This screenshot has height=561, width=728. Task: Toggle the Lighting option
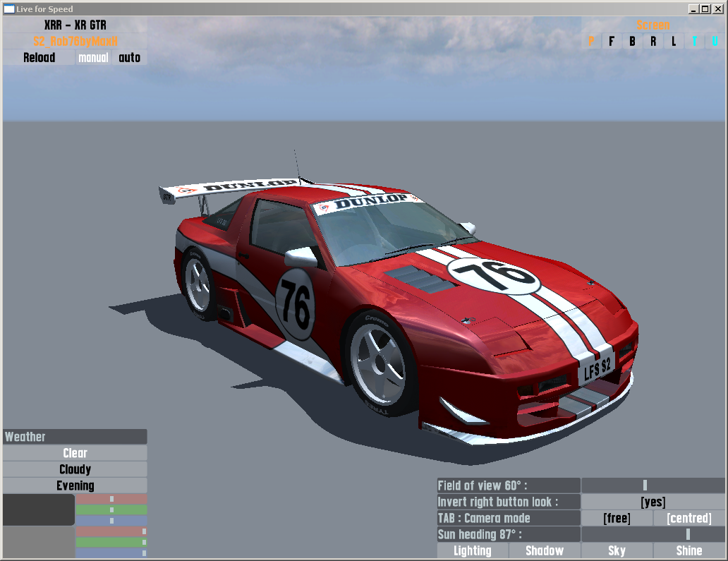tap(473, 550)
